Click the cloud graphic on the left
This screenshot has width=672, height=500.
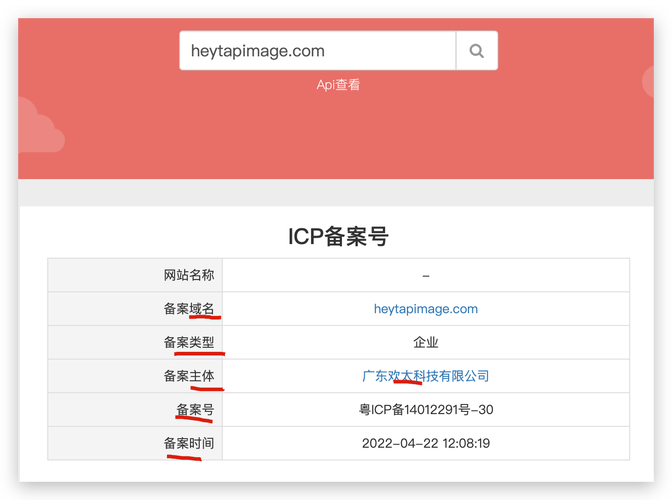38,130
